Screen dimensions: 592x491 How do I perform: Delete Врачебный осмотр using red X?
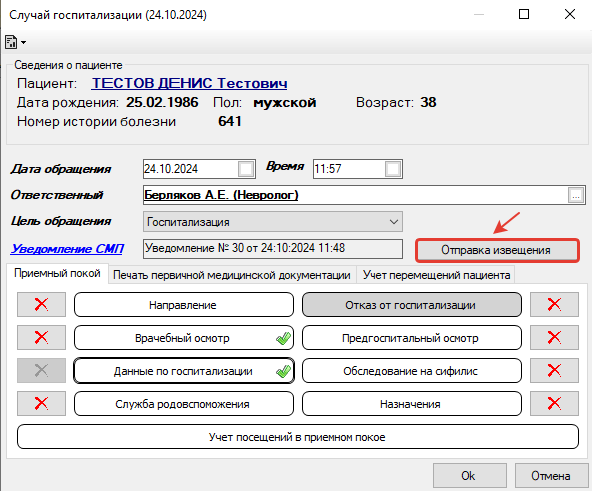[x=41, y=337]
